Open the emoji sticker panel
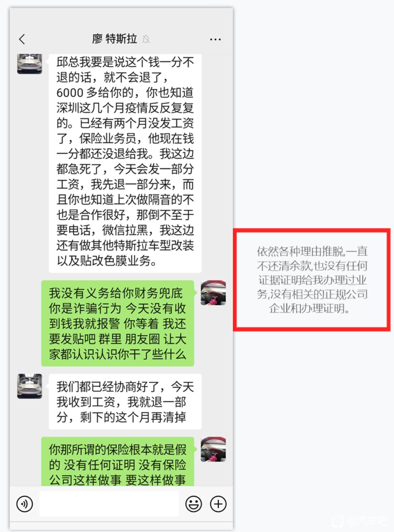This screenshot has height=532, width=394. [194, 504]
